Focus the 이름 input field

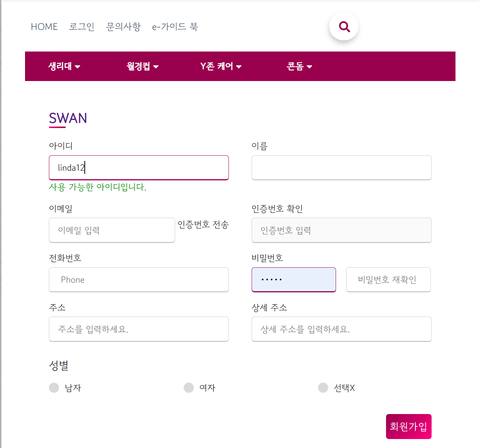pos(342,168)
